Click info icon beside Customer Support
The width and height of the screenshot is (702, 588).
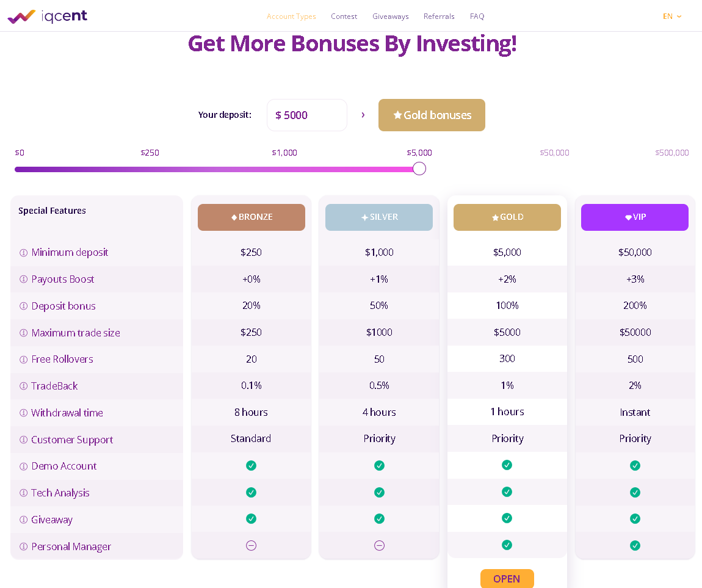pos(24,440)
